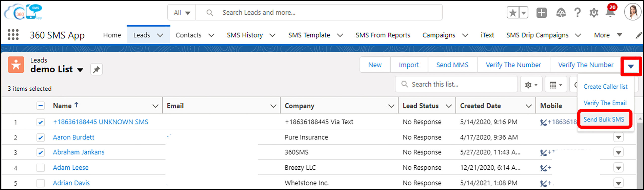This screenshot has height=190, width=644.
Task: Open the Lead Status column actions chevron
Action: 449,106
